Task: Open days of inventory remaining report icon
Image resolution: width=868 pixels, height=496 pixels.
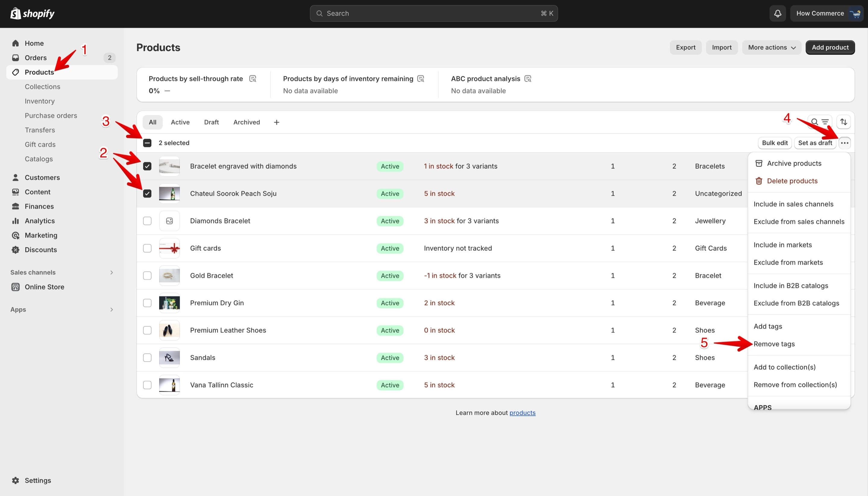Action: [x=421, y=79]
